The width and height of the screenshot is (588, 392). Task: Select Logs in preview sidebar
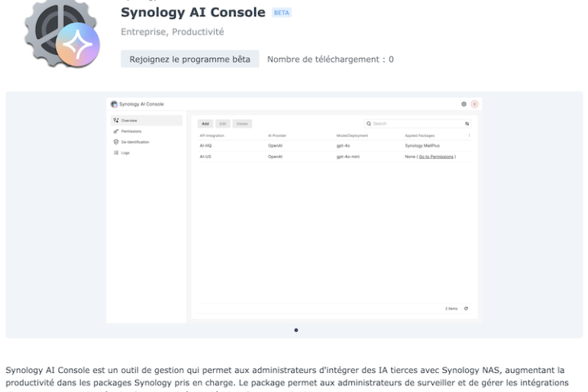pos(147,153)
